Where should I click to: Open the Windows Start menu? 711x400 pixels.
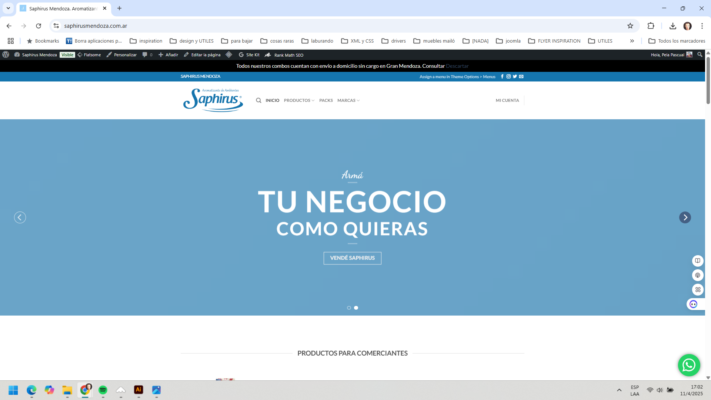pyautogui.click(x=13, y=390)
